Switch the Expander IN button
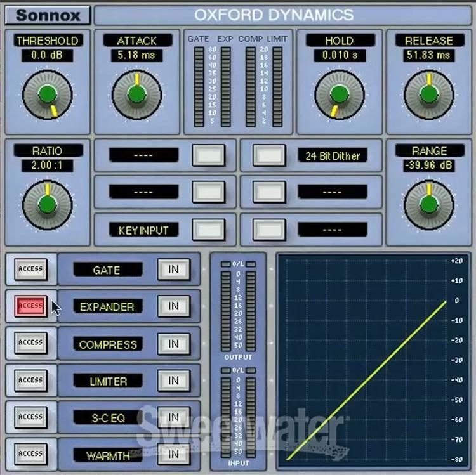The height and width of the screenshot is (475, 476). coord(174,306)
